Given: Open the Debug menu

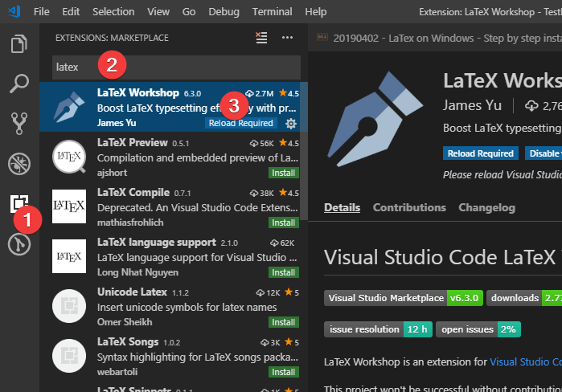Looking at the screenshot, I should coord(224,11).
